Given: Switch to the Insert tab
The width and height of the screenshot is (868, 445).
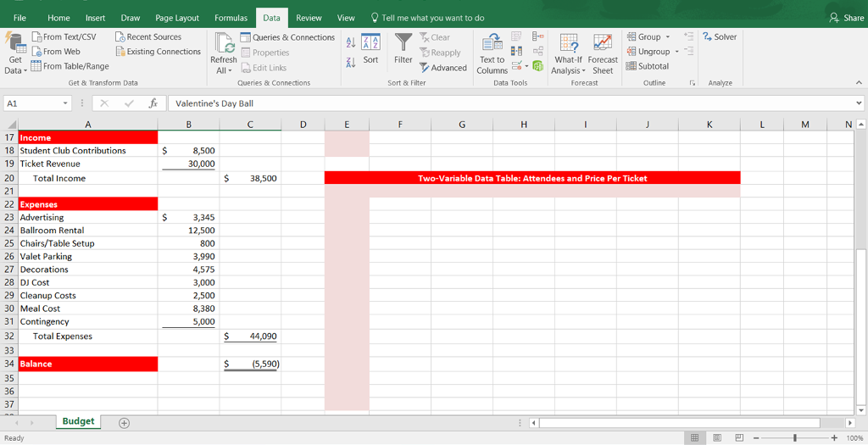Looking at the screenshot, I should pos(95,18).
